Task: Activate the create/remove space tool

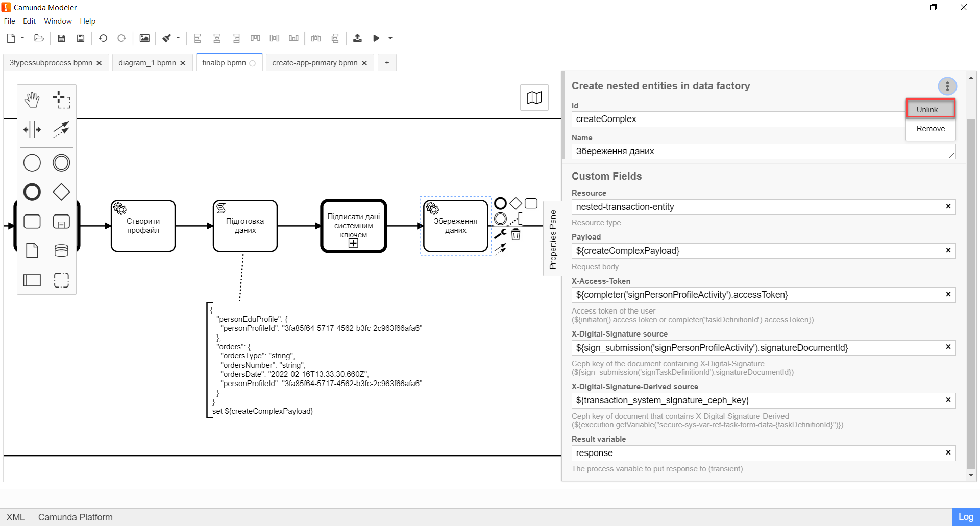Action: [32, 130]
